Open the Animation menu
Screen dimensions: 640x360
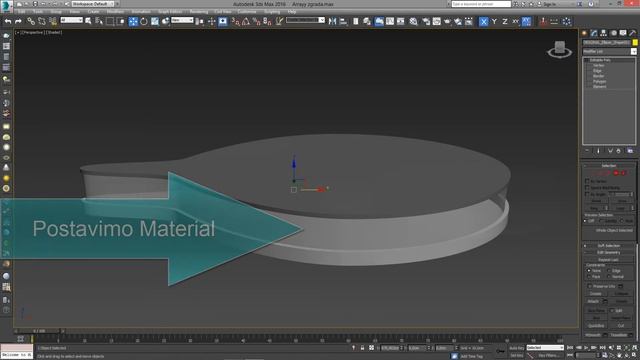pyautogui.click(x=141, y=12)
